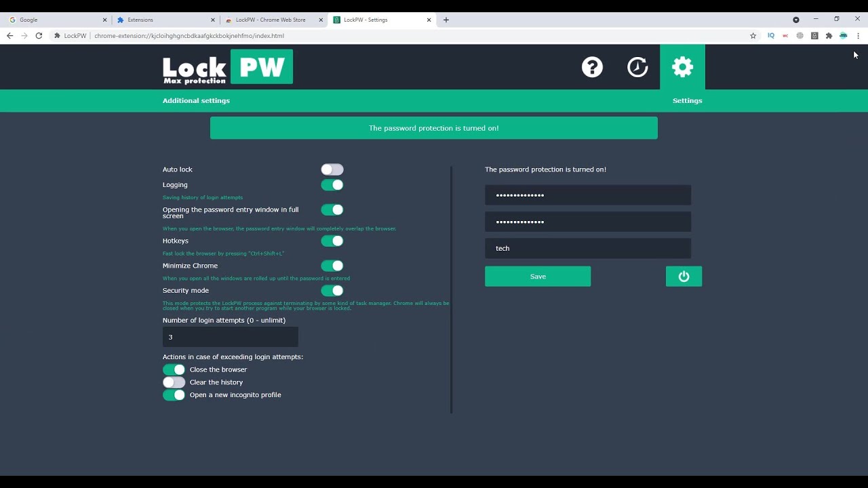Close the Extensions tab

(x=213, y=20)
